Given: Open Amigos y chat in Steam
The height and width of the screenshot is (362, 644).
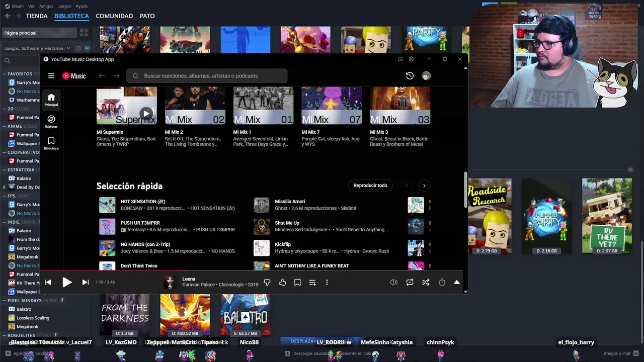Looking at the screenshot, I should pos(620,353).
